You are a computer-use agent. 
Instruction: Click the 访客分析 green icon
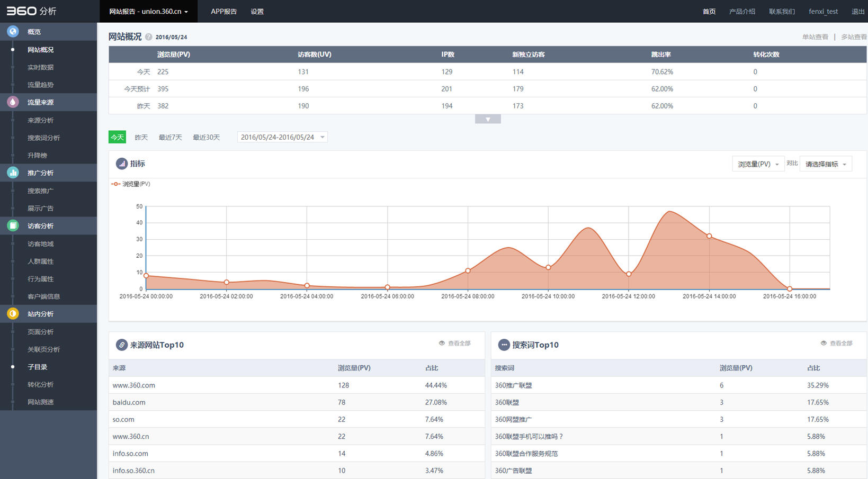(13, 226)
